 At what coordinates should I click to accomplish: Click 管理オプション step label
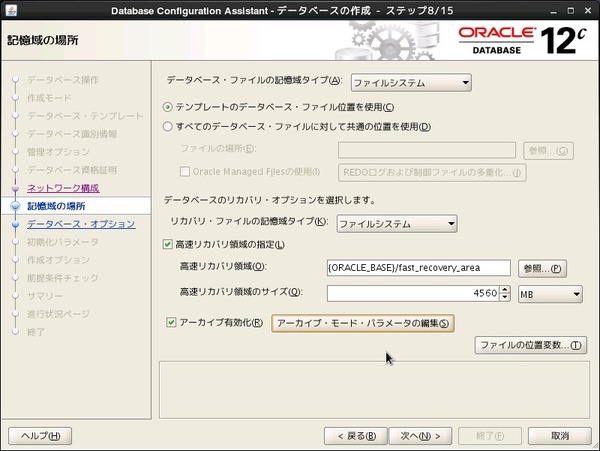coord(58,152)
